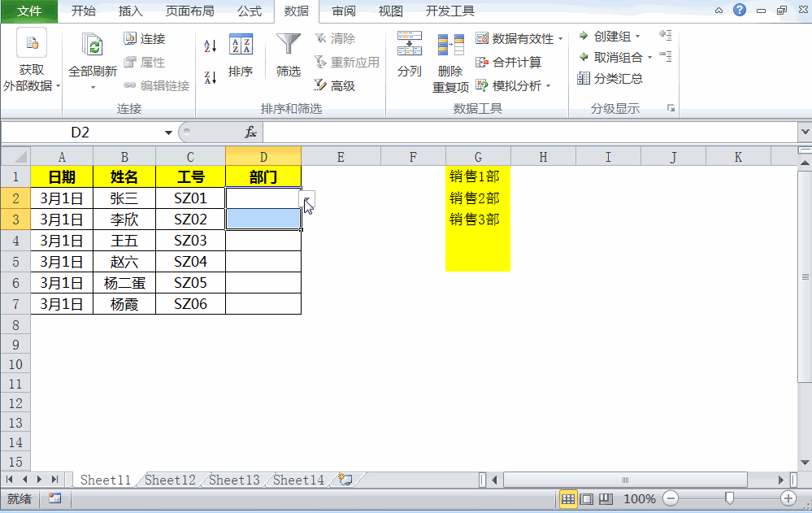
Task: Click the Text to Columns icon
Action: (409, 44)
